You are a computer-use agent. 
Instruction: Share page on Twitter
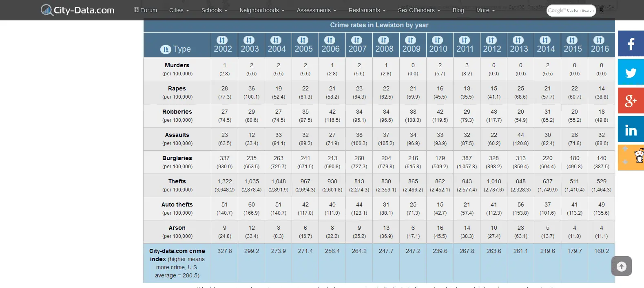pyautogui.click(x=631, y=73)
